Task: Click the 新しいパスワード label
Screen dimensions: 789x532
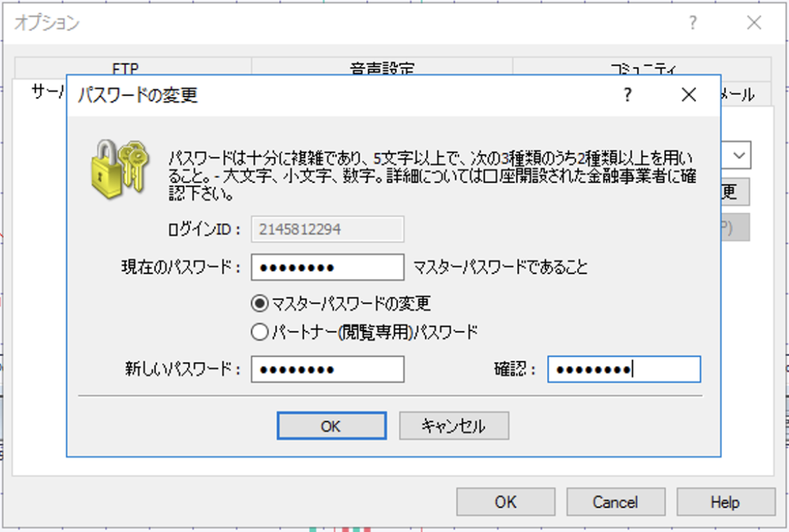Action: tap(183, 369)
